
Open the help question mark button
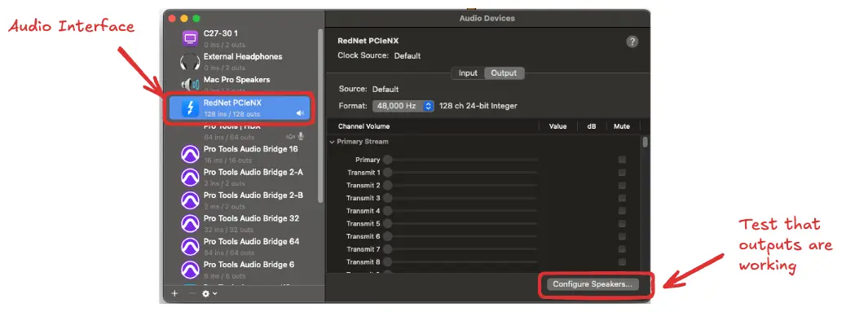click(632, 42)
